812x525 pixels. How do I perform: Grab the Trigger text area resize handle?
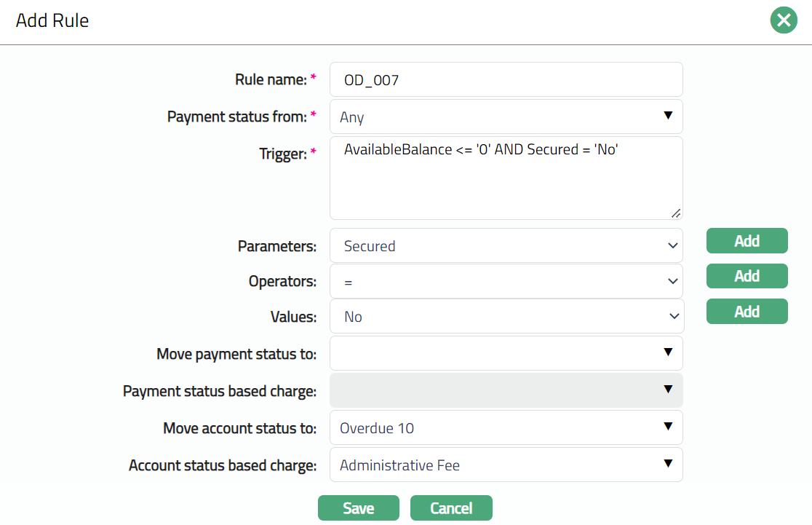(676, 213)
